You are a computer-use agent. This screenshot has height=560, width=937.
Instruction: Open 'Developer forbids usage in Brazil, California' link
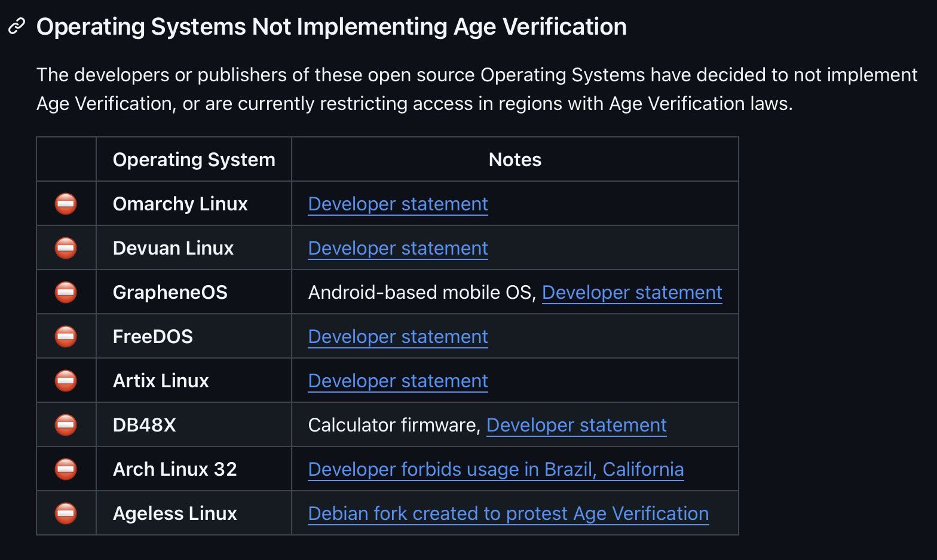(x=495, y=470)
